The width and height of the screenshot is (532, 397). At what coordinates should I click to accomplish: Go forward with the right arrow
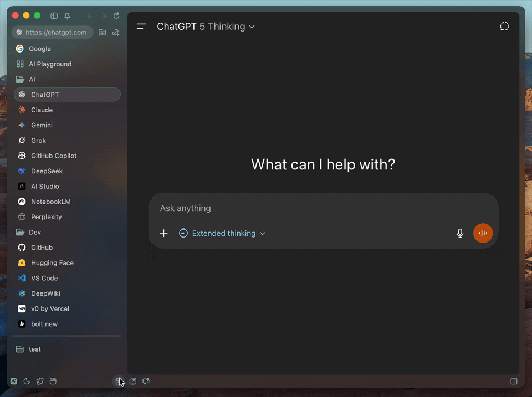tap(103, 16)
